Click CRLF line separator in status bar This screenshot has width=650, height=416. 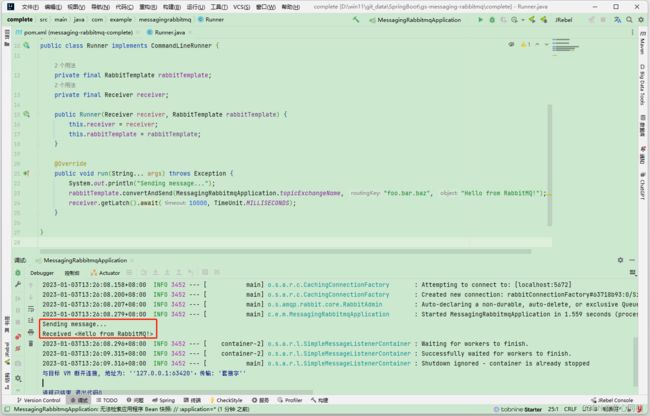pos(570,409)
